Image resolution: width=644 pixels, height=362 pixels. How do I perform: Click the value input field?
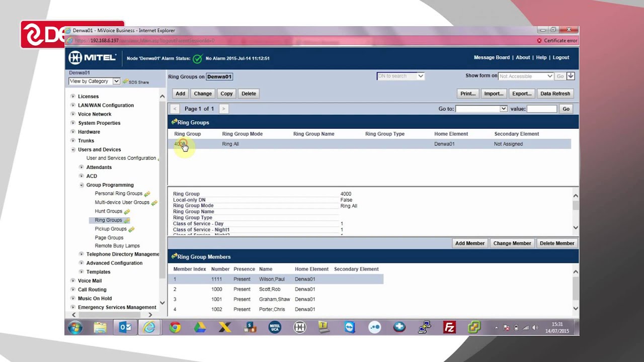(x=542, y=109)
